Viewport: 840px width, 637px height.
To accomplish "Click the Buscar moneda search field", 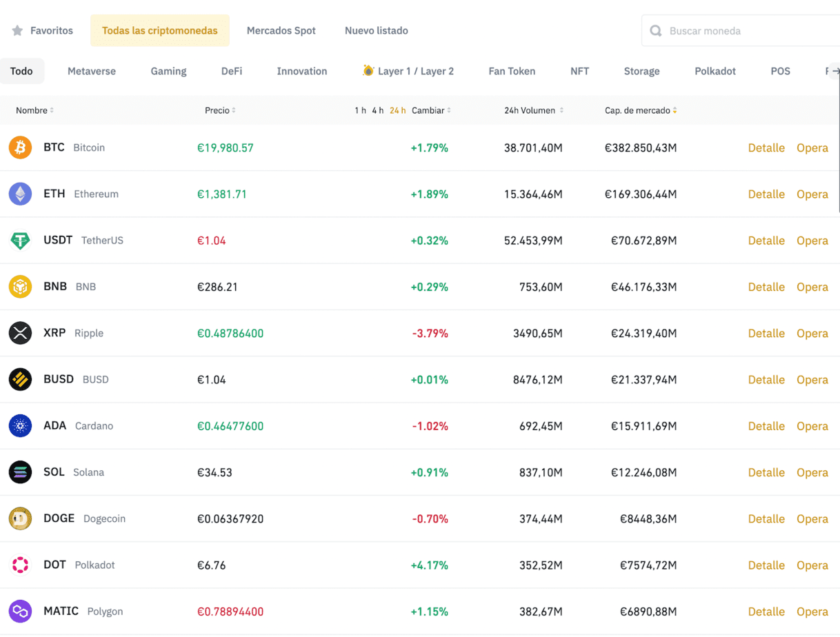I will coord(741,31).
